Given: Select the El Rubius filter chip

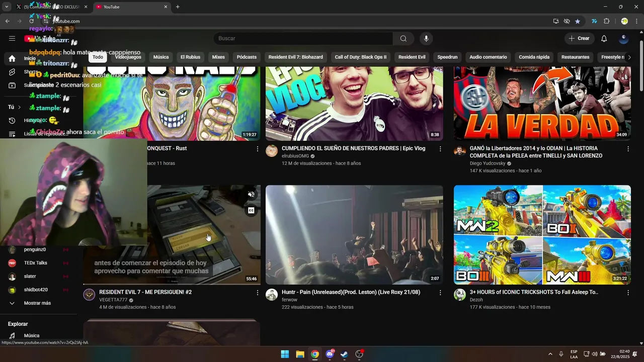Looking at the screenshot, I should (x=190, y=57).
